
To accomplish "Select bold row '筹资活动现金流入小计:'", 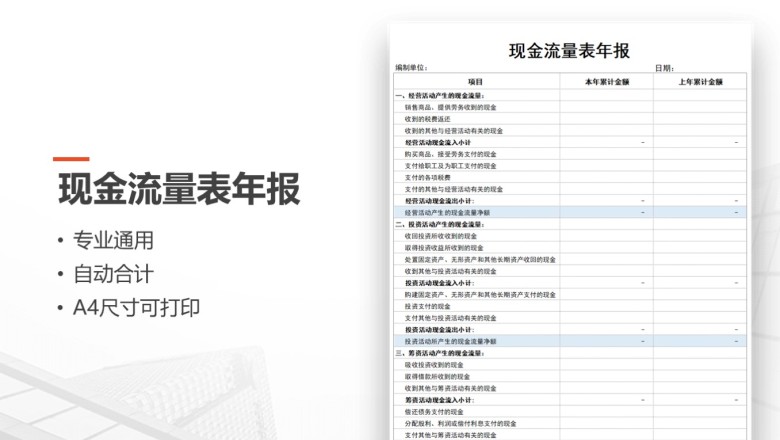I will (x=570, y=400).
